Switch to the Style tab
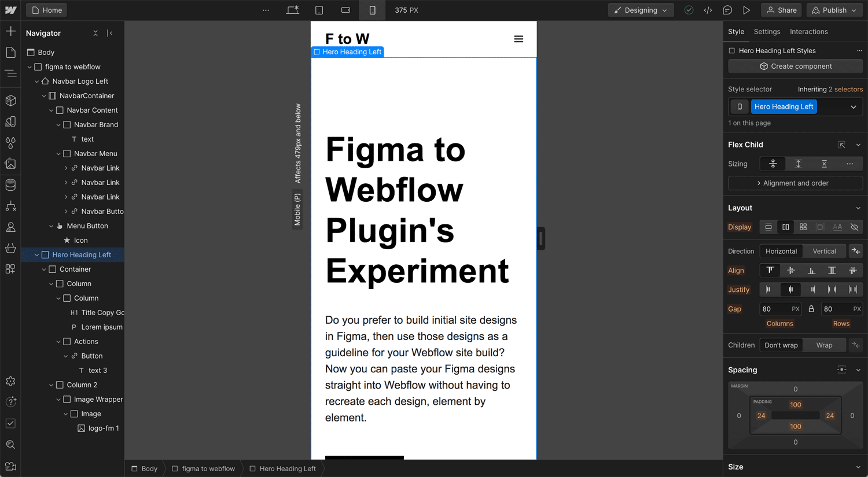Screen dimensions: 868x477 (736, 32)
